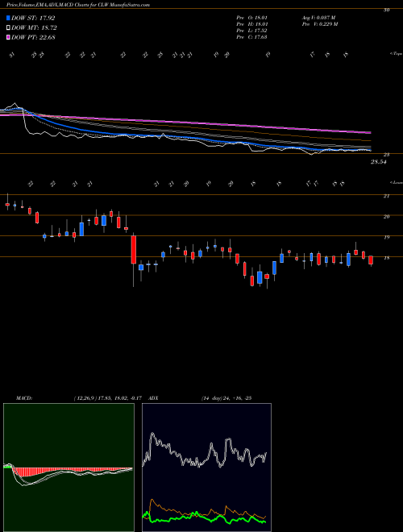Click the magenta DOW PT legend swatch
The height and width of the screenshot is (532, 403).
(x=8, y=37)
